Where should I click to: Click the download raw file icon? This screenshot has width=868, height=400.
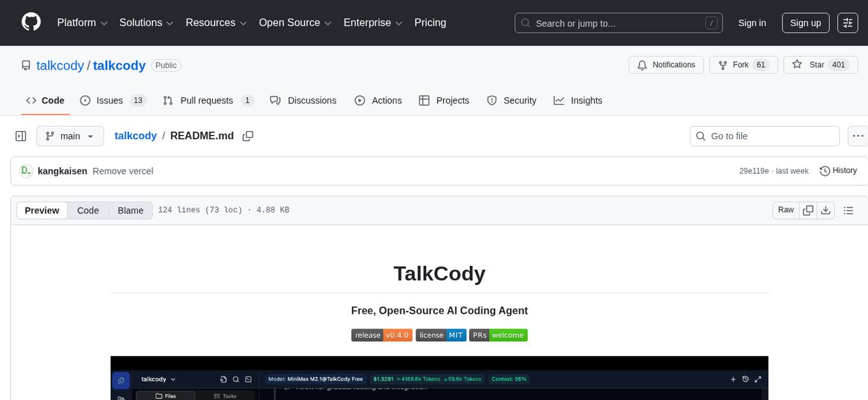coord(826,210)
